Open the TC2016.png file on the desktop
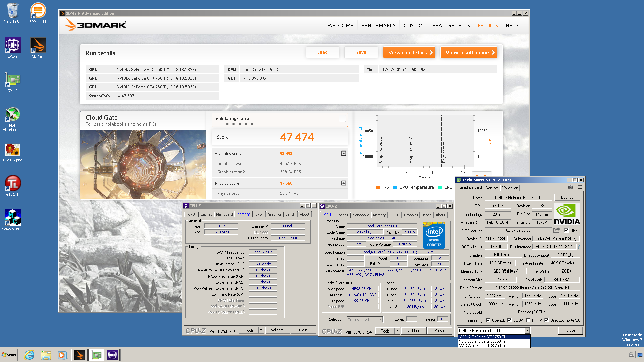This screenshot has width=644, height=362. pyautogui.click(x=12, y=153)
